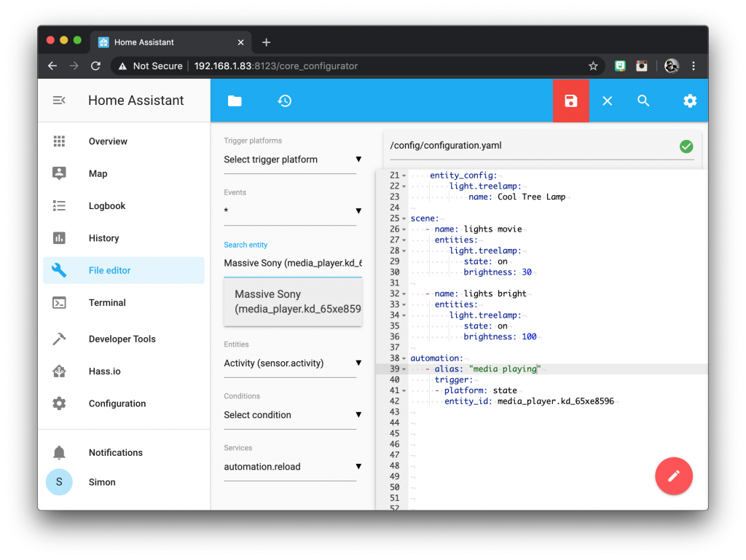
Task: Open the Select condition dropdown
Action: click(293, 415)
